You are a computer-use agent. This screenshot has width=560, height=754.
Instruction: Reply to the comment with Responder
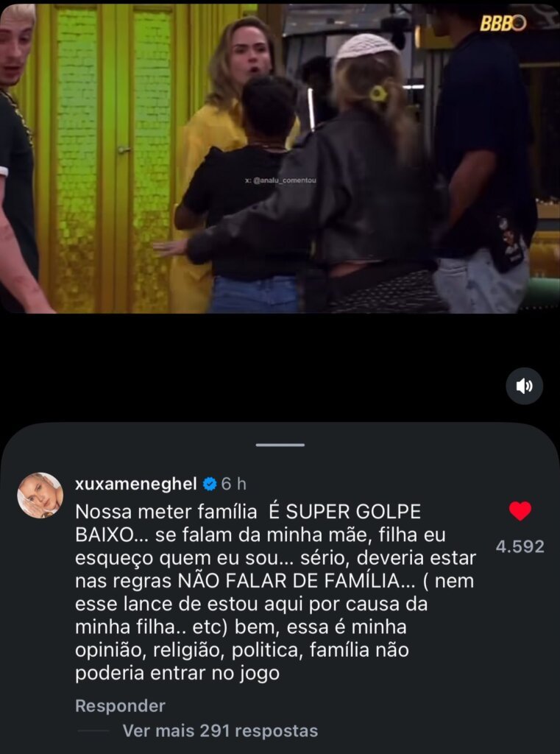[x=120, y=705]
